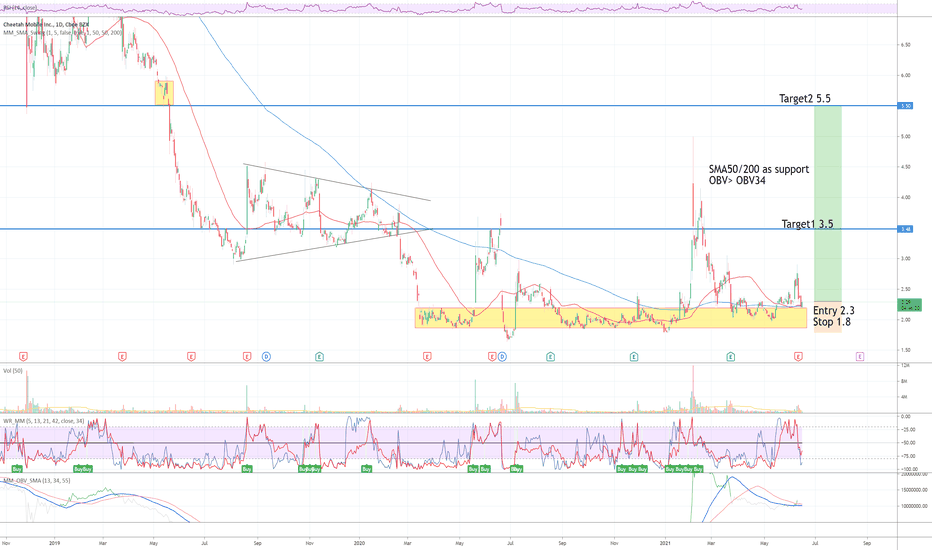
Task: Select the MM-OBV_SMA (13, 34, 55) legend
Action: [37, 480]
